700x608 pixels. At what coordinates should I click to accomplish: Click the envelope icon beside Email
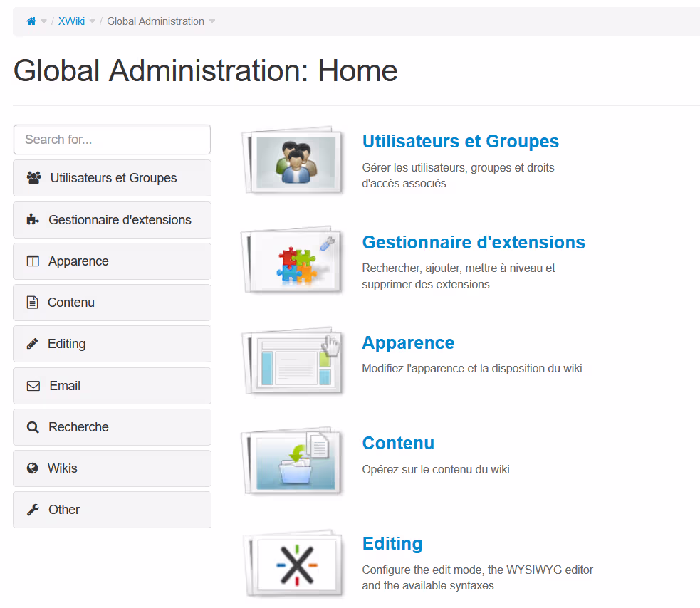33,386
